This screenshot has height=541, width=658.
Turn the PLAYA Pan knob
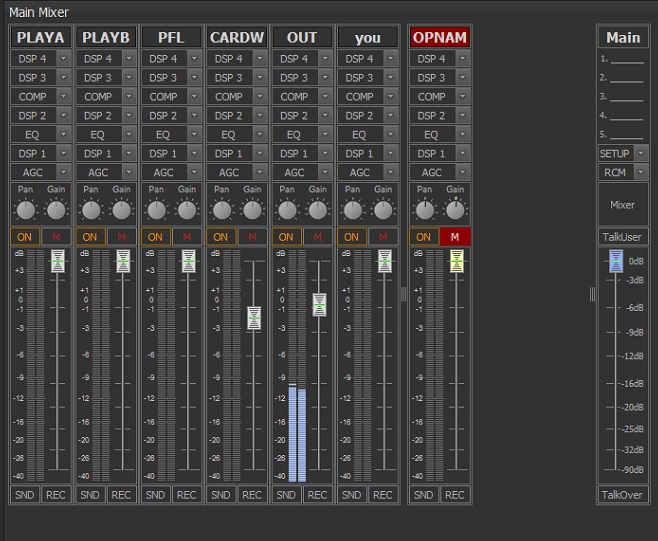click(x=26, y=210)
